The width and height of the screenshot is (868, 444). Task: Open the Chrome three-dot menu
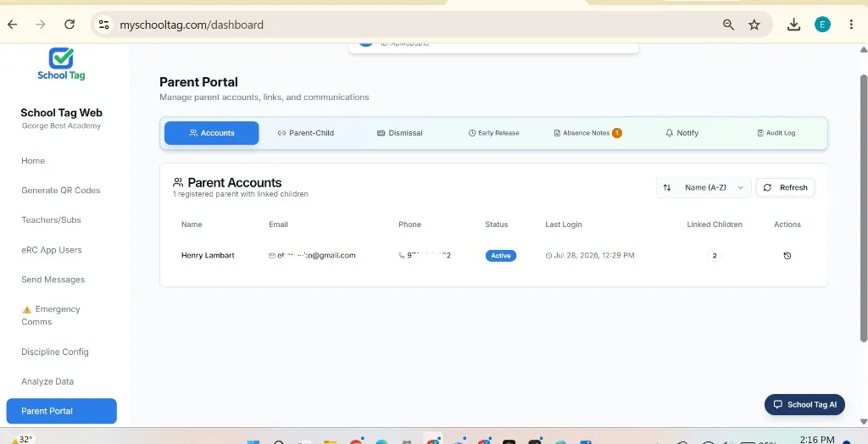(851, 25)
